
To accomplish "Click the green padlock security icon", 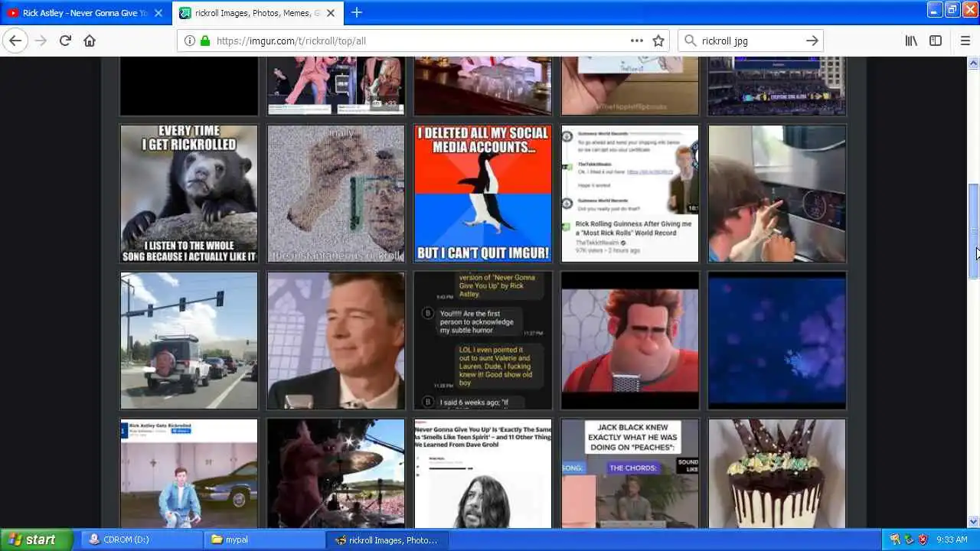I will [x=204, y=41].
